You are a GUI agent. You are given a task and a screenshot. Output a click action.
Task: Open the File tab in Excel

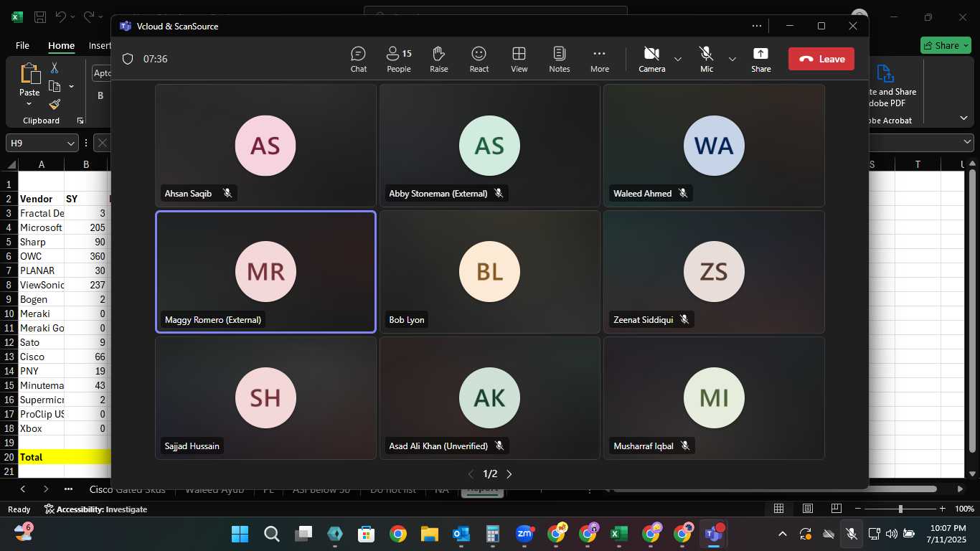click(x=22, y=45)
